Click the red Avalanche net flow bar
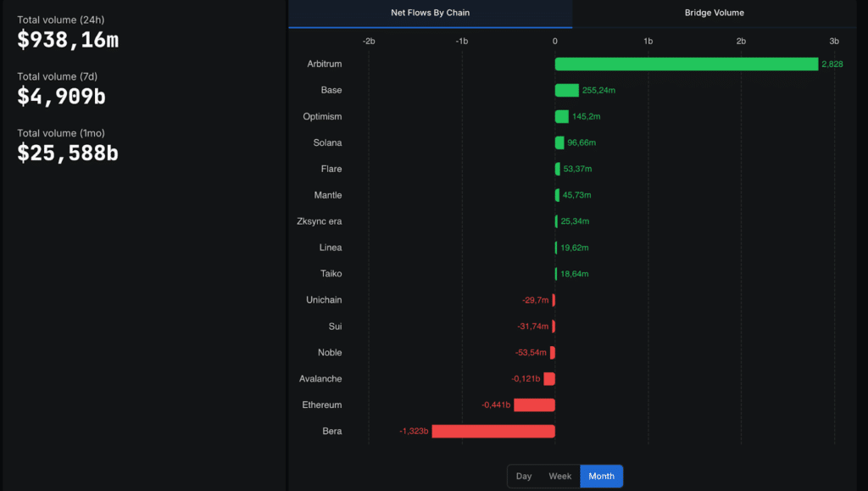 (x=549, y=378)
